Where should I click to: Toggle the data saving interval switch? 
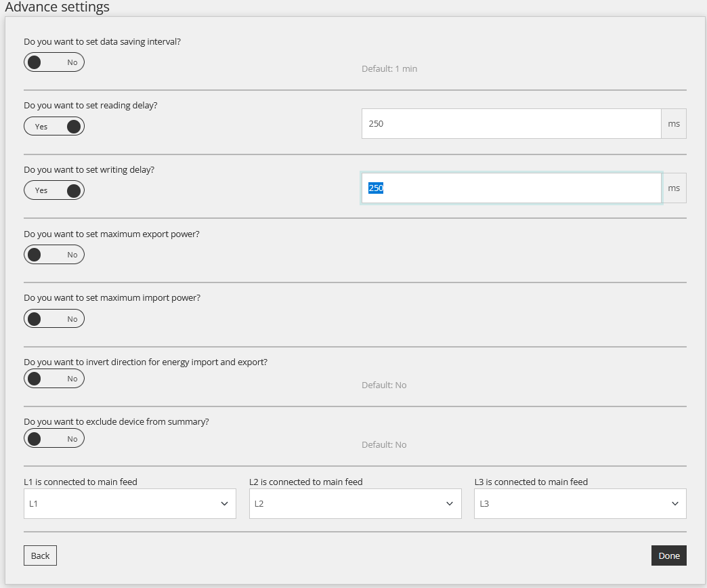tap(54, 62)
